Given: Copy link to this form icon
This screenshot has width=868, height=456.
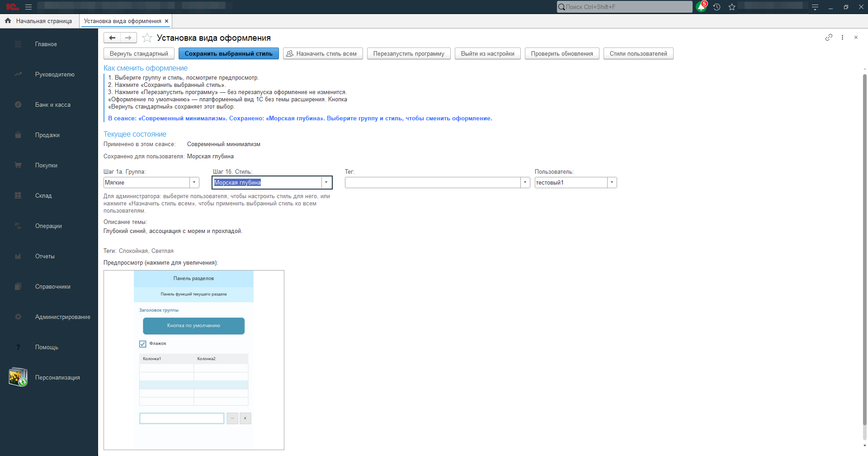Looking at the screenshot, I should point(829,38).
